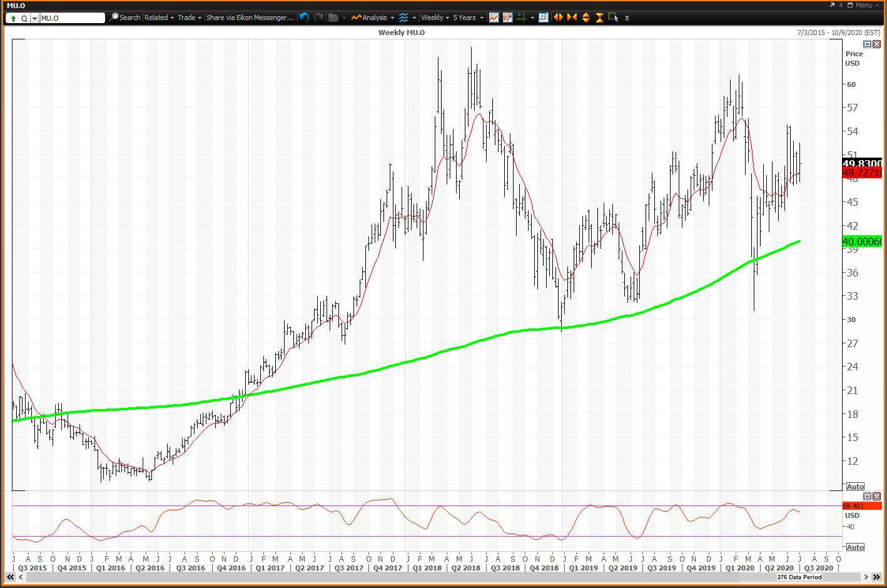The image size is (887, 588).
Task: Close the Price pane
Action: 876,44
